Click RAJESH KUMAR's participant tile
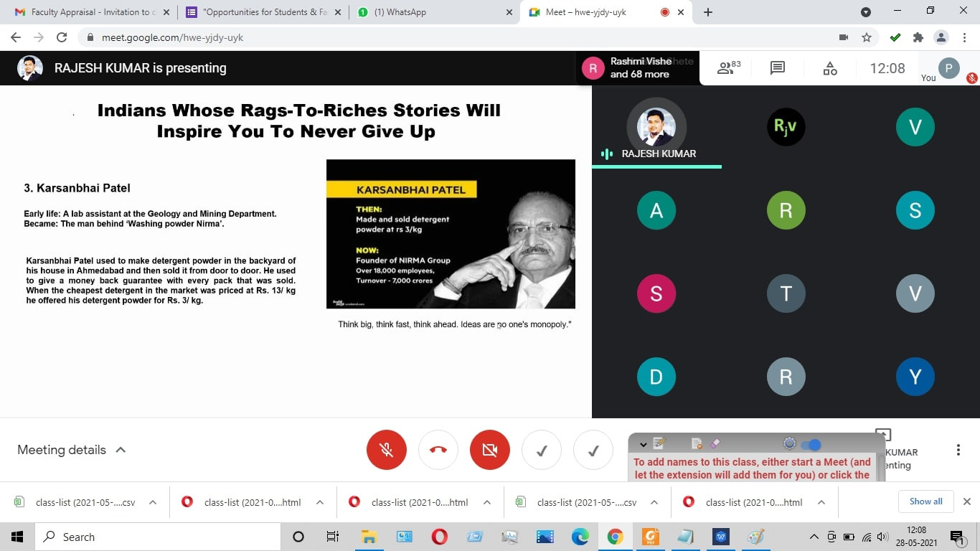The width and height of the screenshot is (980, 551). (656, 128)
